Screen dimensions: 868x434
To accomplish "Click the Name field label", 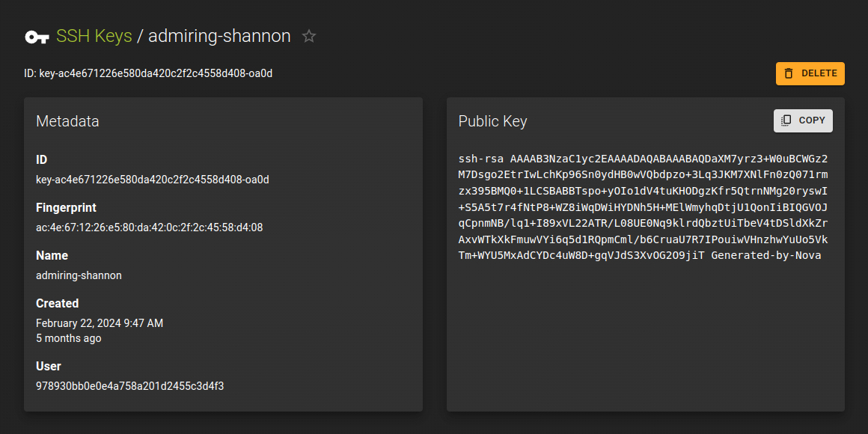I will (x=52, y=256).
